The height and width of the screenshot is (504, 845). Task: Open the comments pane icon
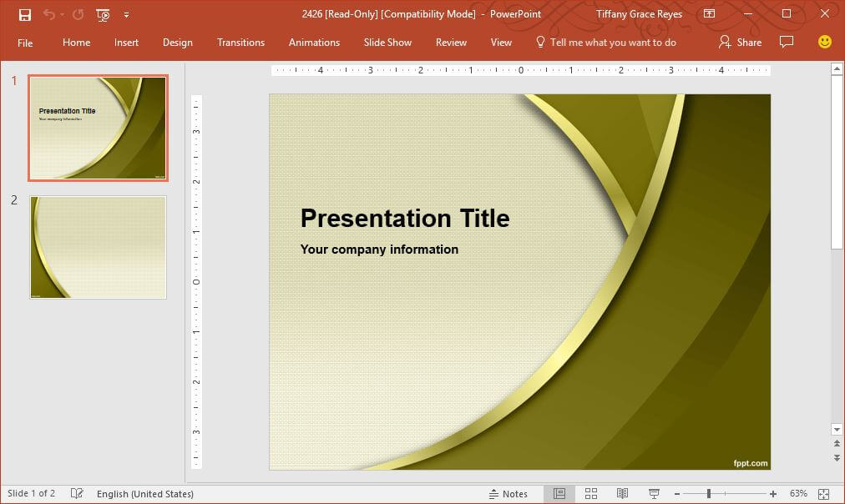click(786, 42)
